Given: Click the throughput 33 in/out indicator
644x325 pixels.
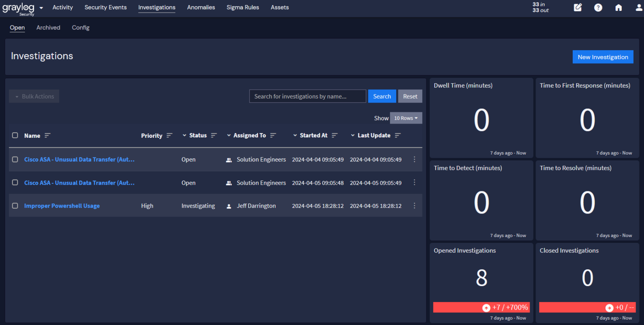Looking at the screenshot, I should pos(540,7).
